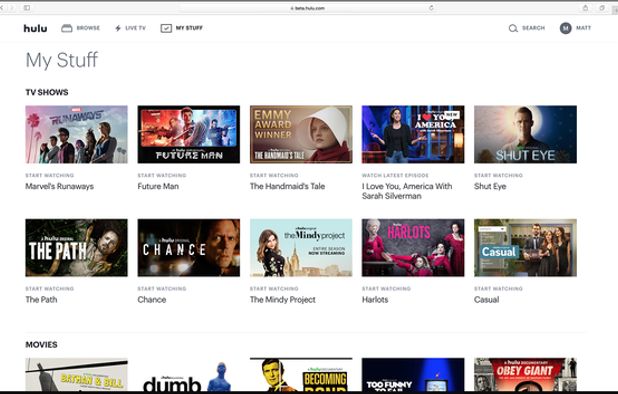Open Obey Giant movie thumbnail
The height and width of the screenshot is (394, 618).
pos(525,375)
